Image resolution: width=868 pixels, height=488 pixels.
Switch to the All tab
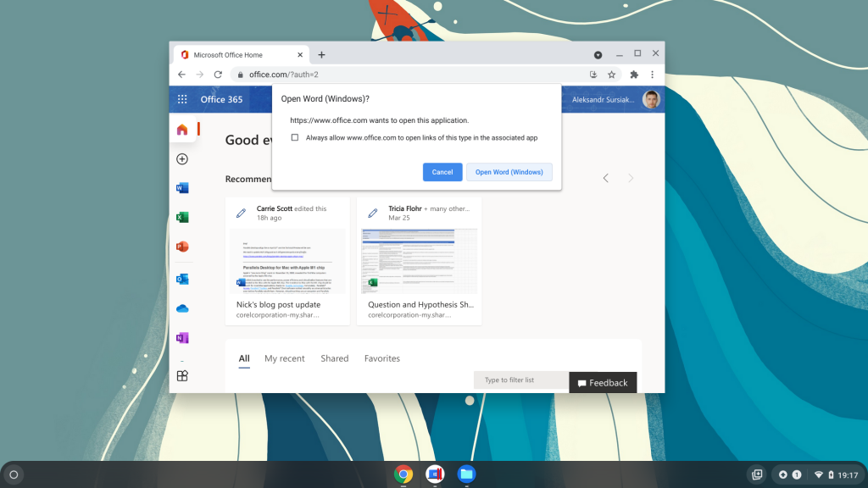pos(244,358)
